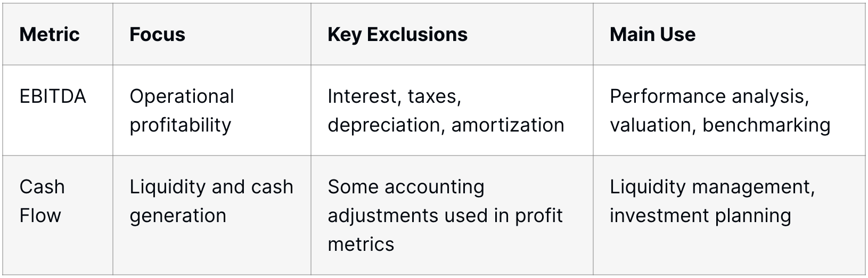Viewport: 868px width, 278px height.
Task: Select the Main Use column header
Action: point(652,35)
